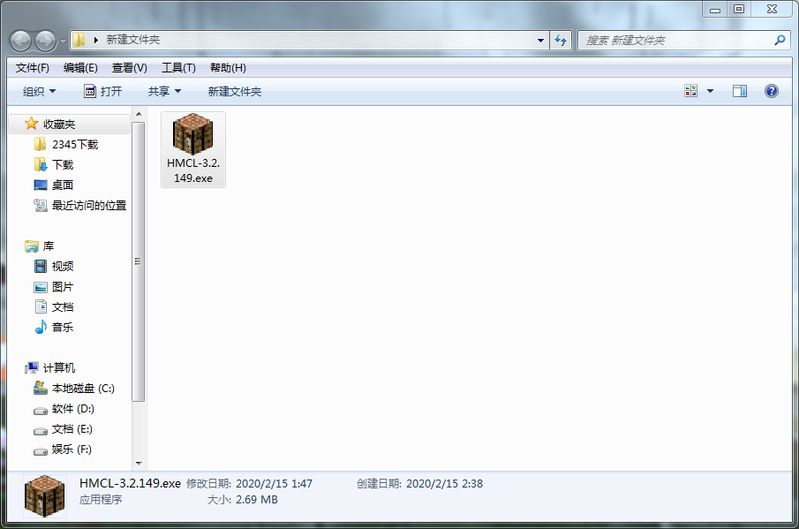The height and width of the screenshot is (529, 799).
Task: Click the 创建日期 2020/2/15 2:38 value
Action: tap(444, 484)
